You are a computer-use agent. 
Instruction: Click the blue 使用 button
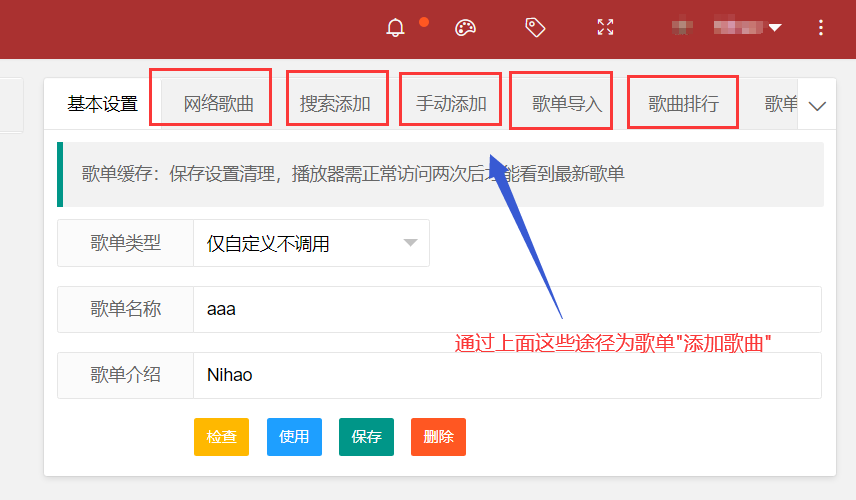tap(294, 437)
